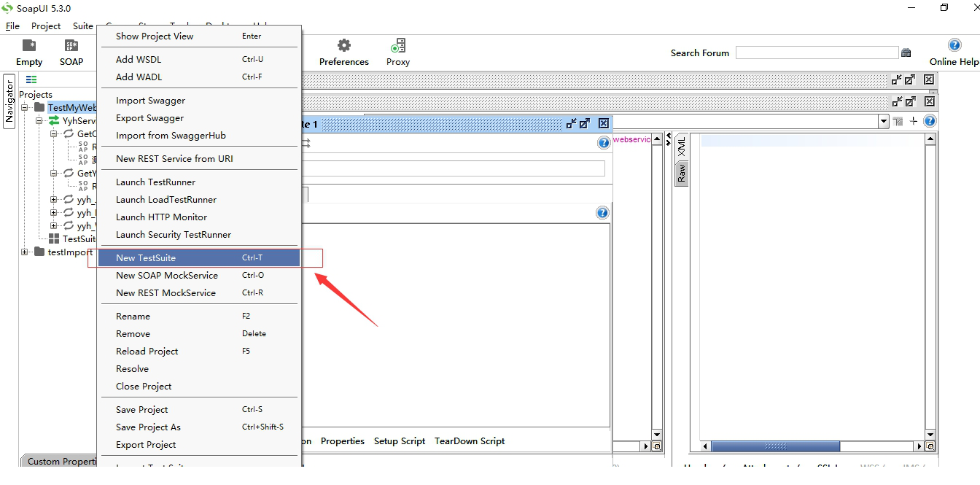Choose Add WSDL in the context menu
Screen dimensions: 980x485
coord(198,59)
